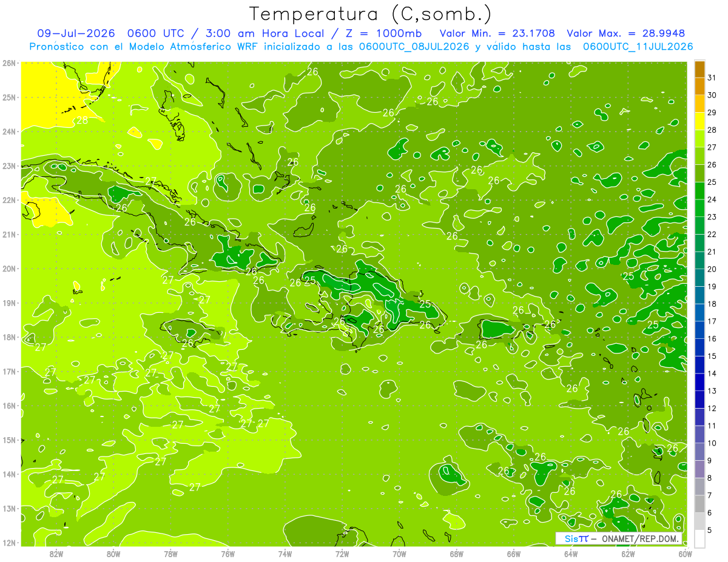Click the 'ONAMET/REP.DOM.' credit label
Screen dimensions: 728x562
[641, 538]
